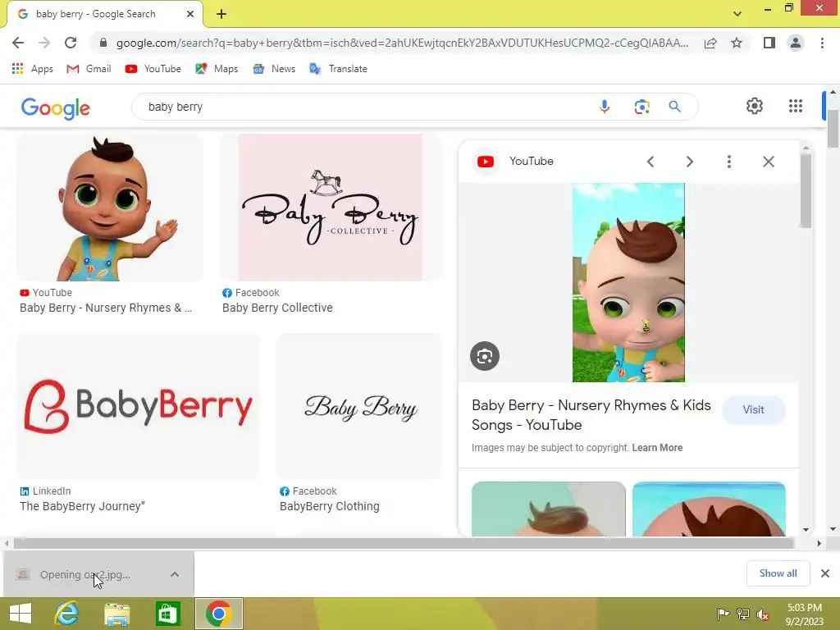The image size is (840, 630).
Task: Go back with the browser back arrow
Action: [18, 43]
